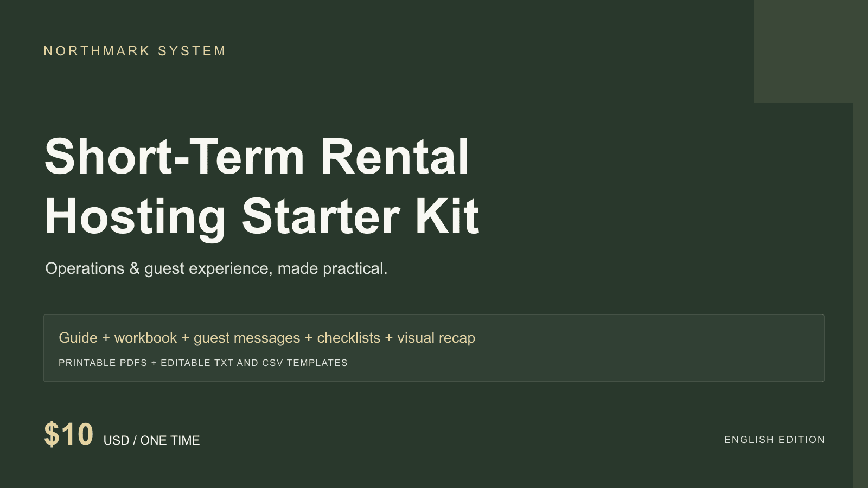This screenshot has height=488, width=868.
Task: Click the $10 price
Action: (x=68, y=434)
